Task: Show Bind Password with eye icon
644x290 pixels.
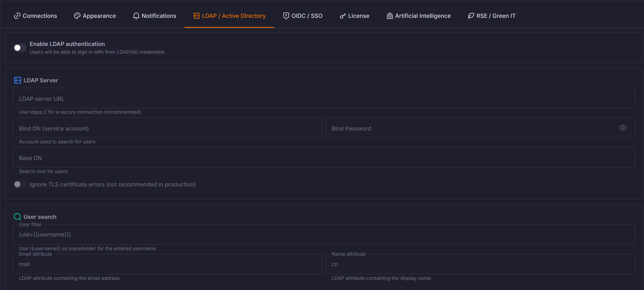Action: (x=623, y=128)
